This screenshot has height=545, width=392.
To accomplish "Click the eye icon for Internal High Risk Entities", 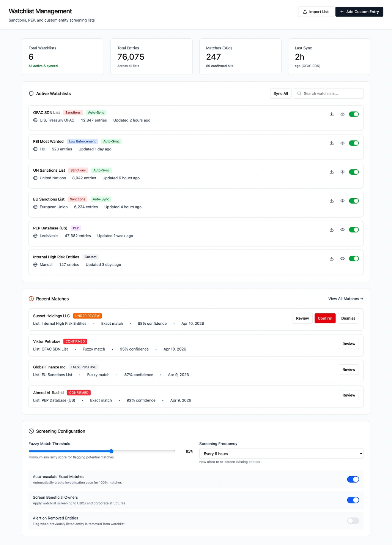I will point(342,259).
